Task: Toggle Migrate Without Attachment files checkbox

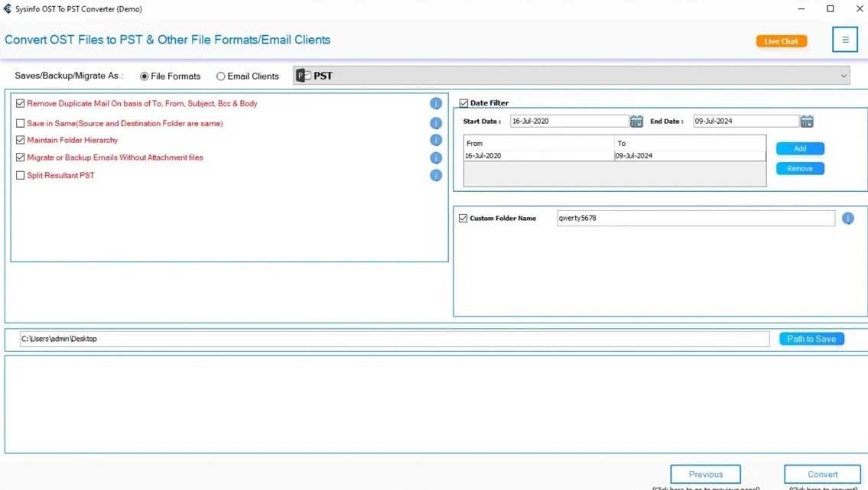Action: pyautogui.click(x=21, y=157)
